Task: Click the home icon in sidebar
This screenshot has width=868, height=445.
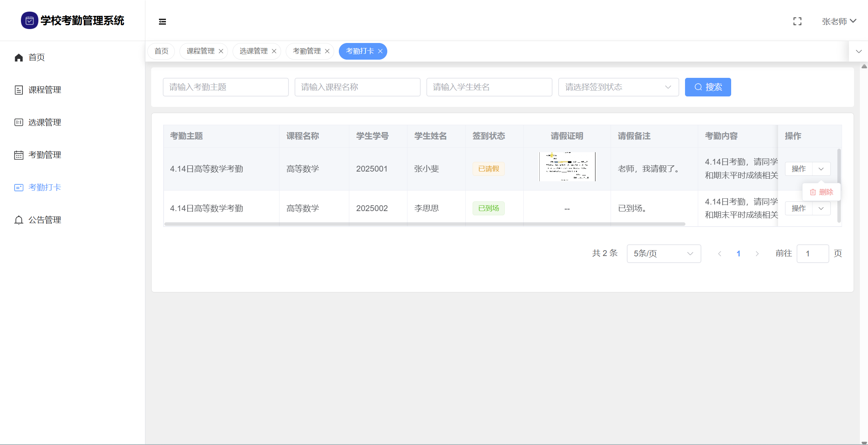Action: click(19, 58)
